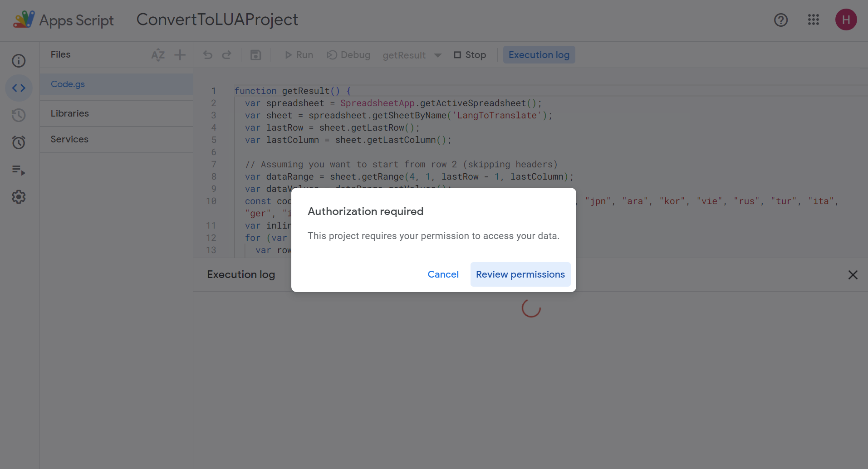Open the Libraries section
This screenshot has height=469, width=868.
70,113
